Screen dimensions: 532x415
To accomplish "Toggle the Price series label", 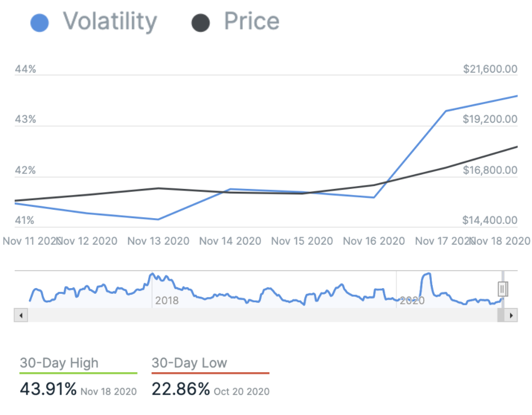I will point(251,21).
